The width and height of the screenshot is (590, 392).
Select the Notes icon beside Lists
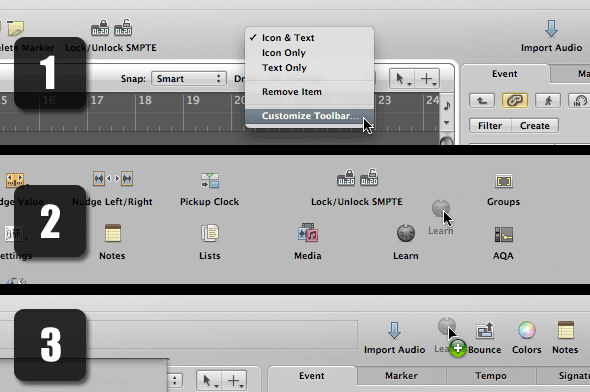113,233
